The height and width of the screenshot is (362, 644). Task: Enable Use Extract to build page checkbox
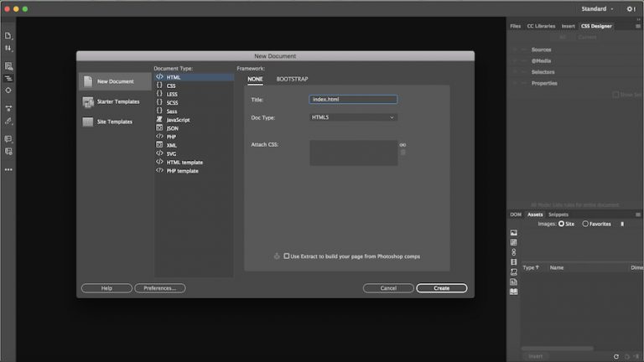click(x=286, y=256)
